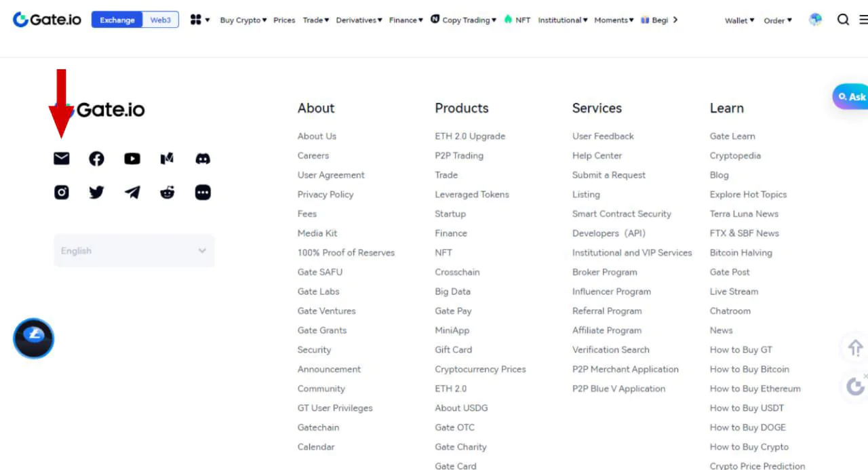The width and height of the screenshot is (868, 470).
Task: Open the NFT nav item
Action: coord(523,20)
